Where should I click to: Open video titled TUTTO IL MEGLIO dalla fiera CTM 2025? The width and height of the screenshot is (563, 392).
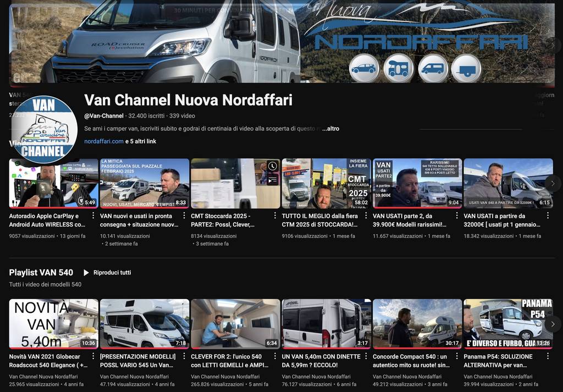319,220
